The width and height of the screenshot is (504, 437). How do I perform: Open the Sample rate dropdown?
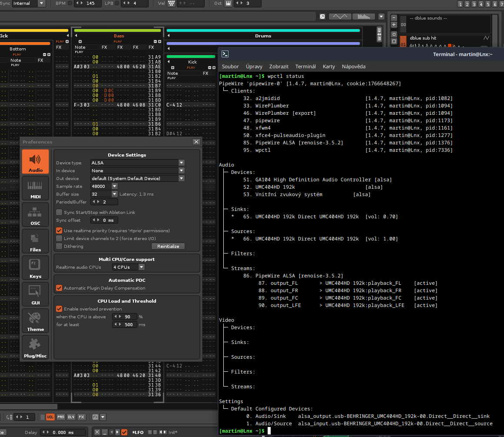tap(104, 186)
